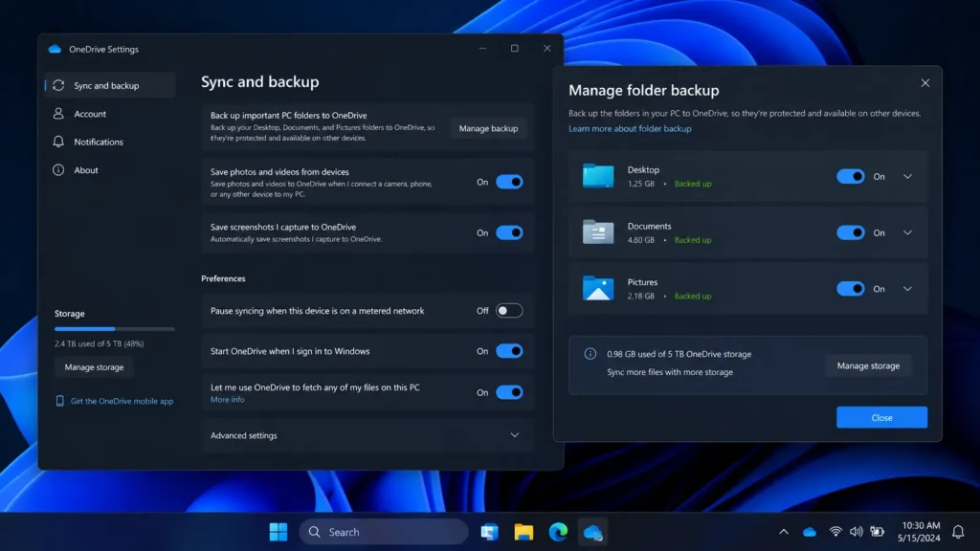980x551 pixels.
Task: Launch Microsoft Edge from the taskbar
Action: click(x=558, y=532)
